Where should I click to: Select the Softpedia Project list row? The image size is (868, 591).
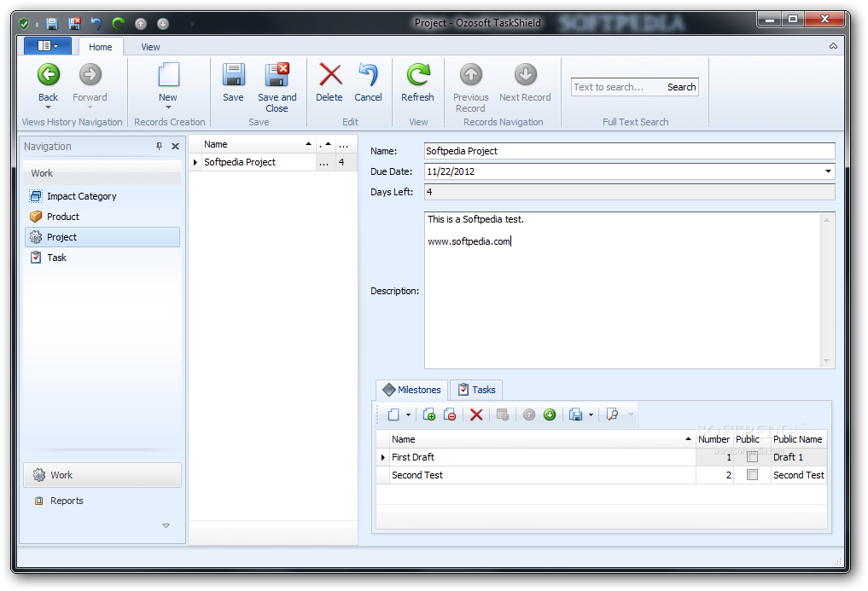pyautogui.click(x=274, y=162)
